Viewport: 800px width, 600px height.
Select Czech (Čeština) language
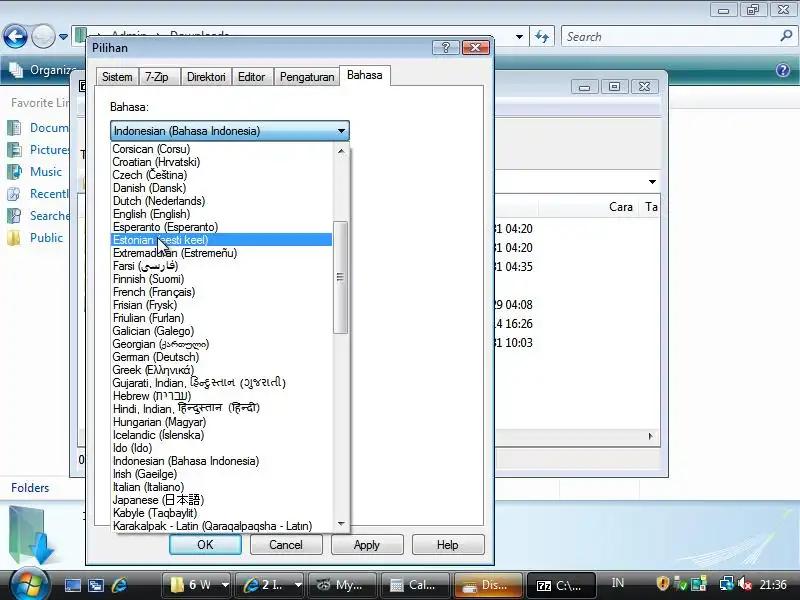click(x=221, y=175)
